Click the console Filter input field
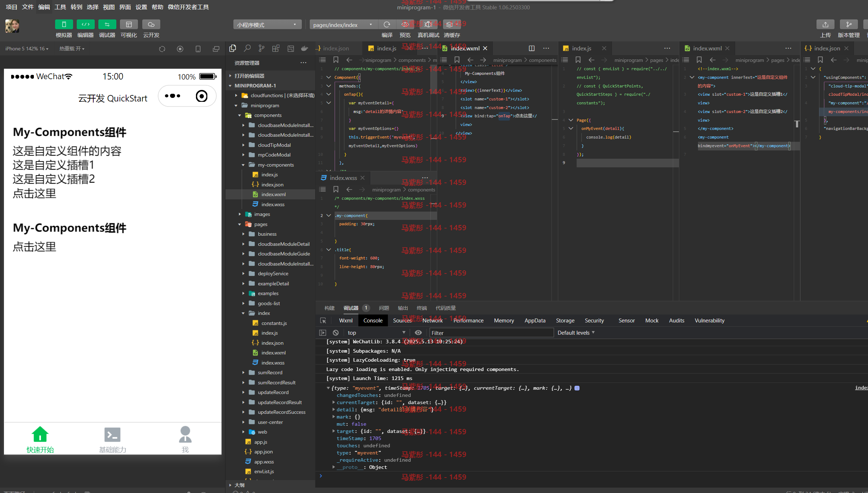868x493 pixels. [492, 333]
